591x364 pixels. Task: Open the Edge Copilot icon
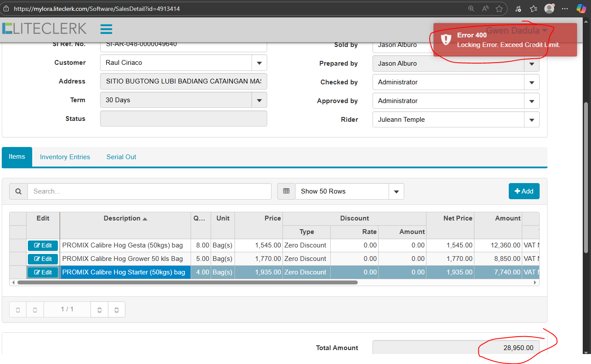tap(581, 9)
